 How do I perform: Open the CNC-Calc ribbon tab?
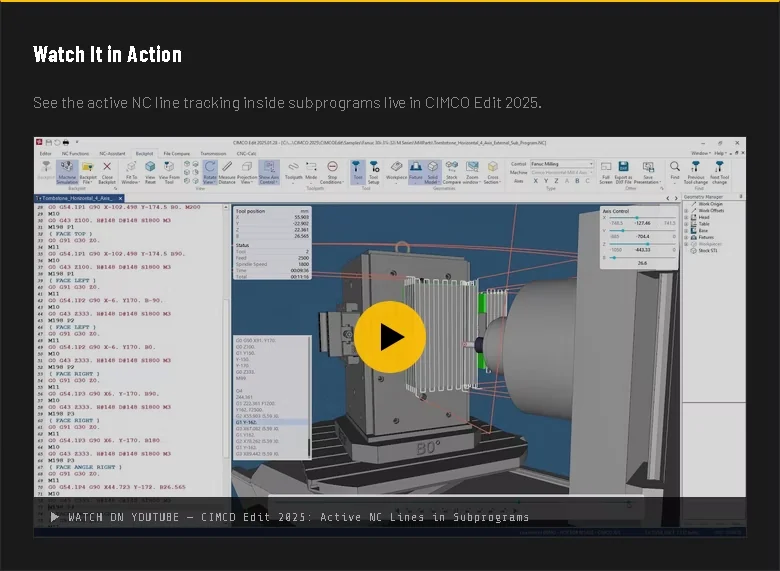tap(247, 153)
